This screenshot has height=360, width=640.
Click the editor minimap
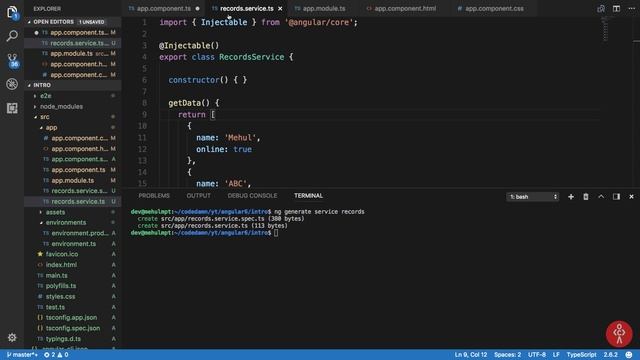point(605,29)
